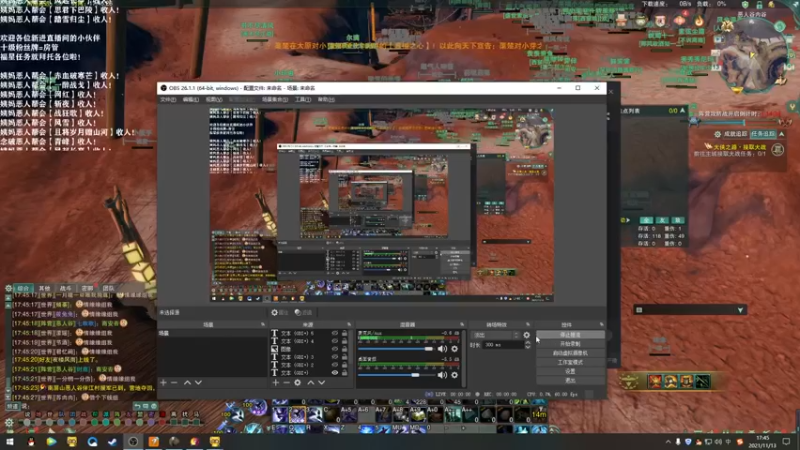
Task: Move source down in sources toolbar
Action: (x=321, y=382)
